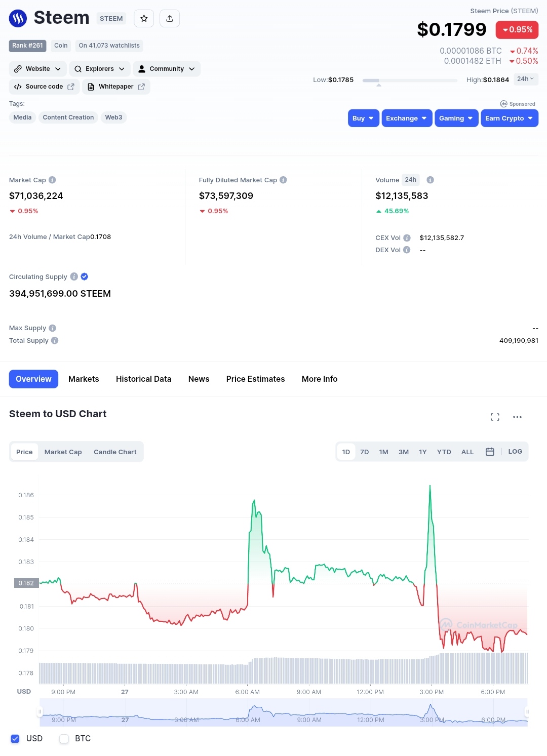Click the Sponsored label icon
This screenshot has width=547, height=756.
coord(504,104)
